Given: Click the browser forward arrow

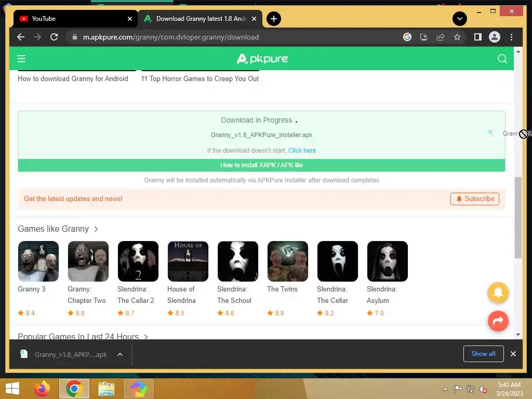Looking at the screenshot, I should tap(37, 37).
